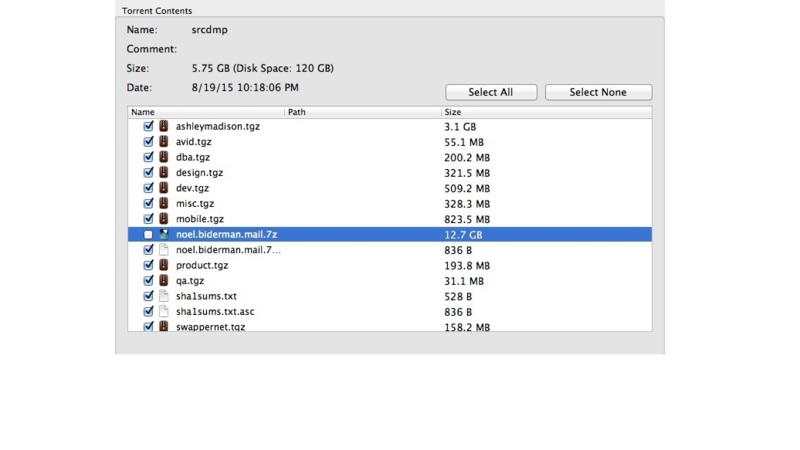Screen dimensions: 800x450
Task: Select the swappernet.tgz file name
Action: pyautogui.click(x=211, y=327)
